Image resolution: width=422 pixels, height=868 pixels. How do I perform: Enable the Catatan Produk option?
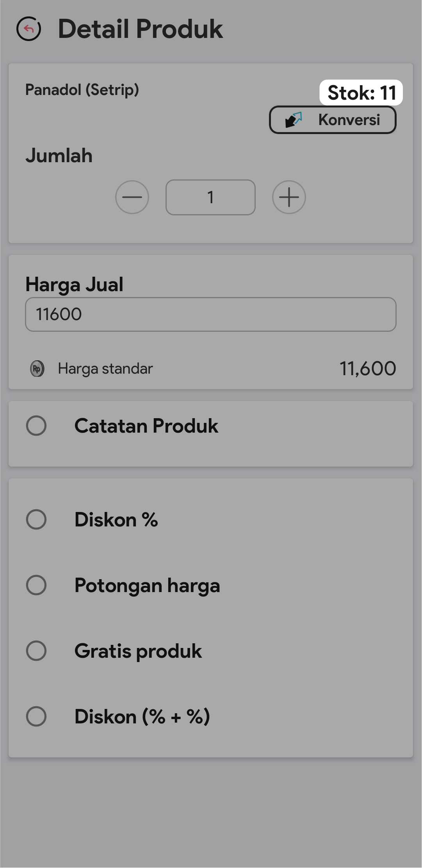click(36, 426)
